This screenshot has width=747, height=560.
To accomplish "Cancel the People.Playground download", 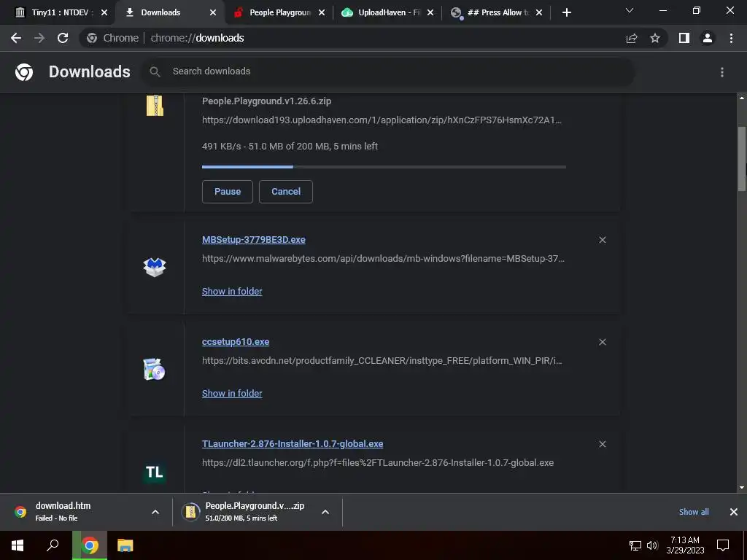I will [x=286, y=192].
